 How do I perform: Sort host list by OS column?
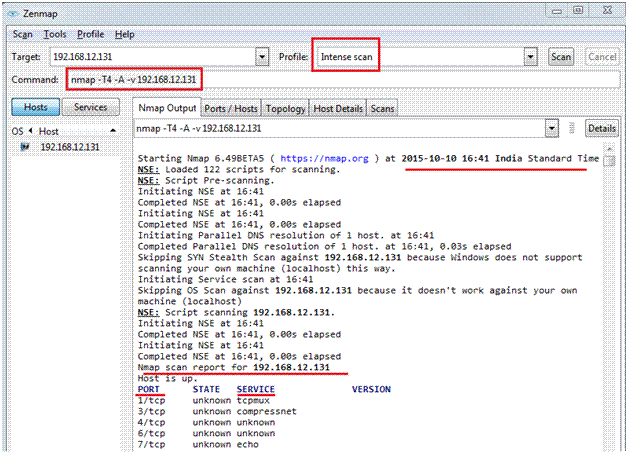click(x=17, y=131)
